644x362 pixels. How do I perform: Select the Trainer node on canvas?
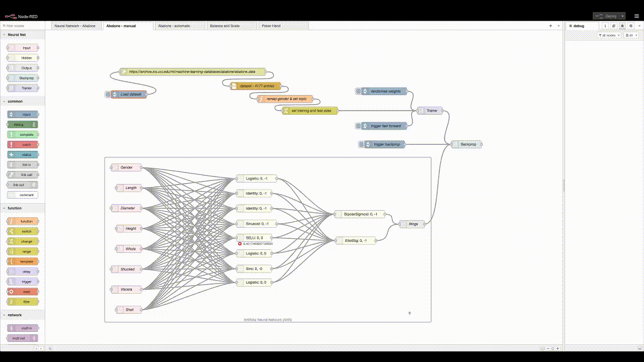(430, 111)
